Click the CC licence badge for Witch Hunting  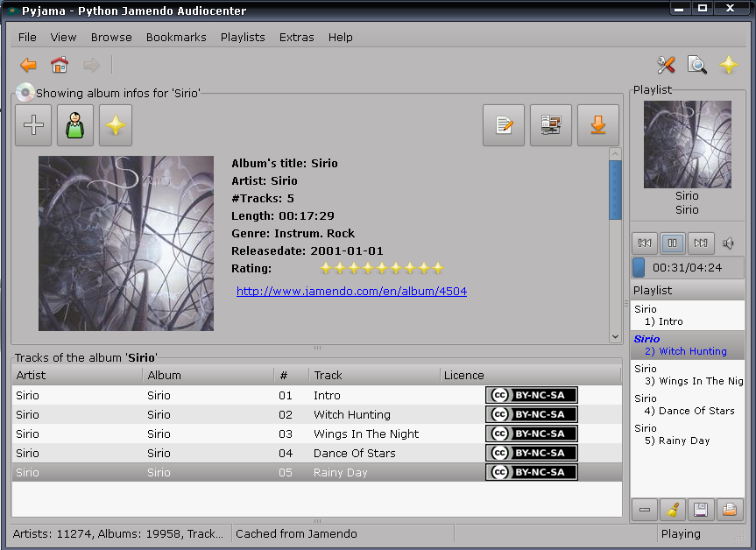532,414
